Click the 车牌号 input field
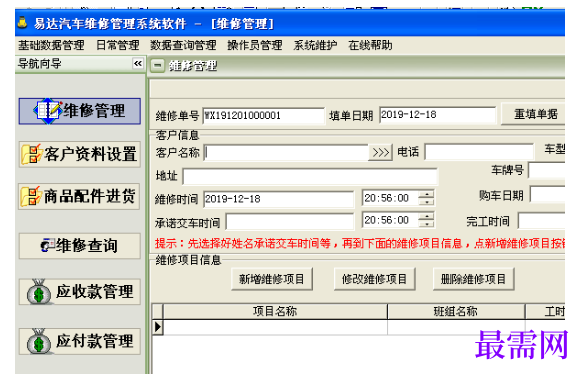This screenshot has height=376, width=587. (547, 170)
